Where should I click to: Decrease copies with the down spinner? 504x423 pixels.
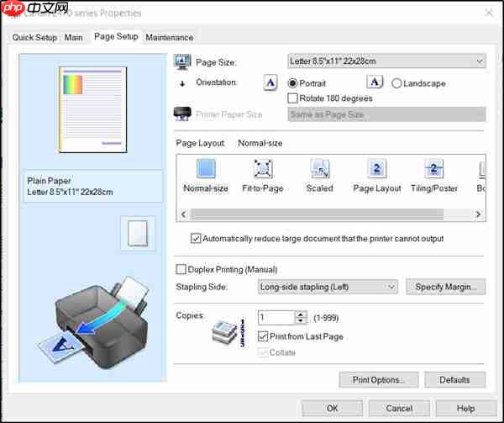click(301, 320)
